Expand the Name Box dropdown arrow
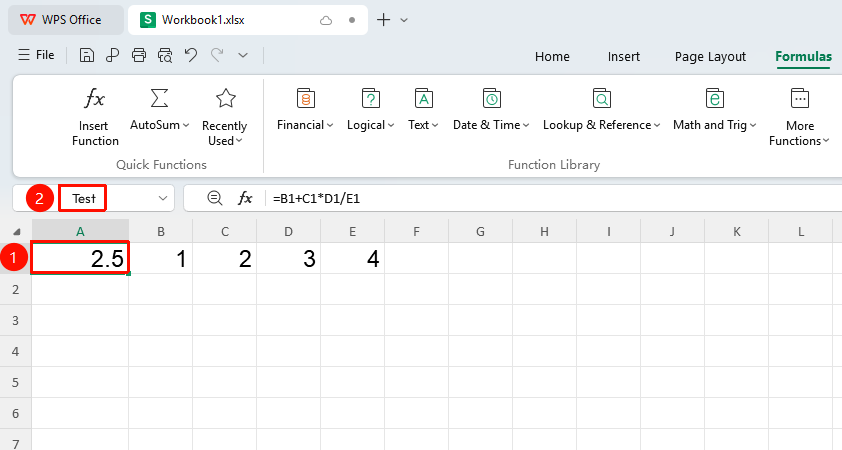Screen dimensions: 842x450 tap(163, 198)
